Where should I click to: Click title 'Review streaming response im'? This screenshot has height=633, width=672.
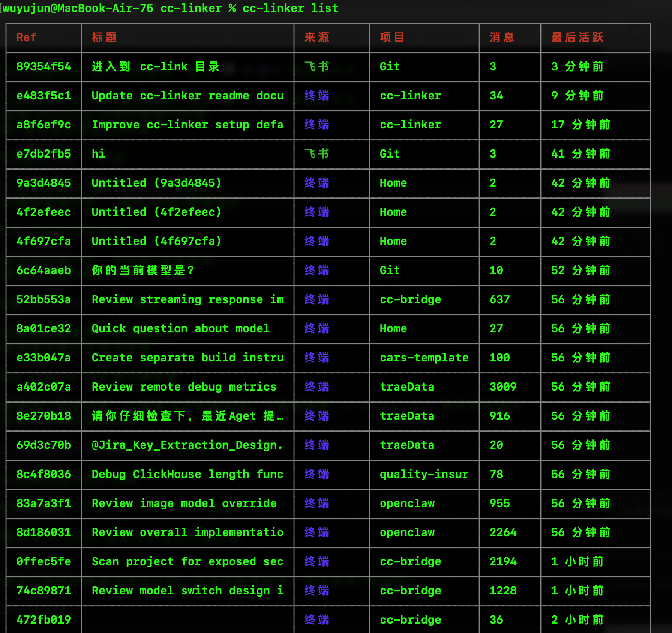point(187,300)
